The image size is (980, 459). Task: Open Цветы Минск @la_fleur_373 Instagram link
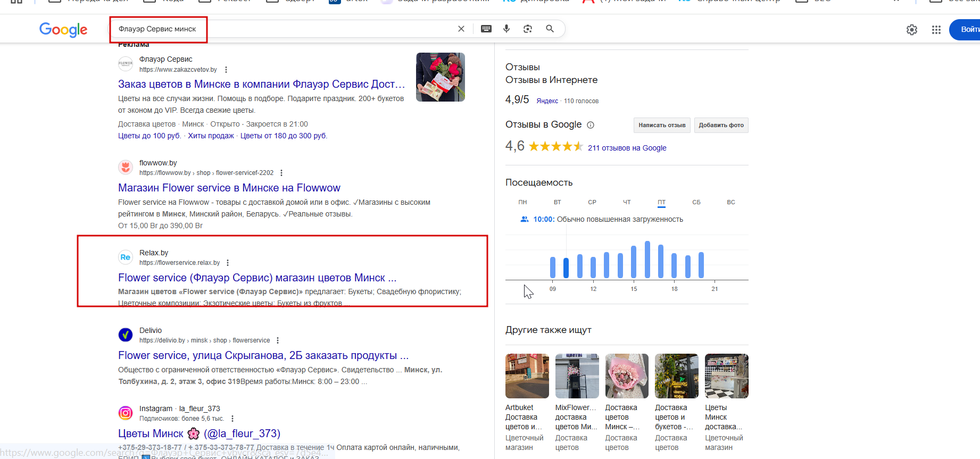199,433
